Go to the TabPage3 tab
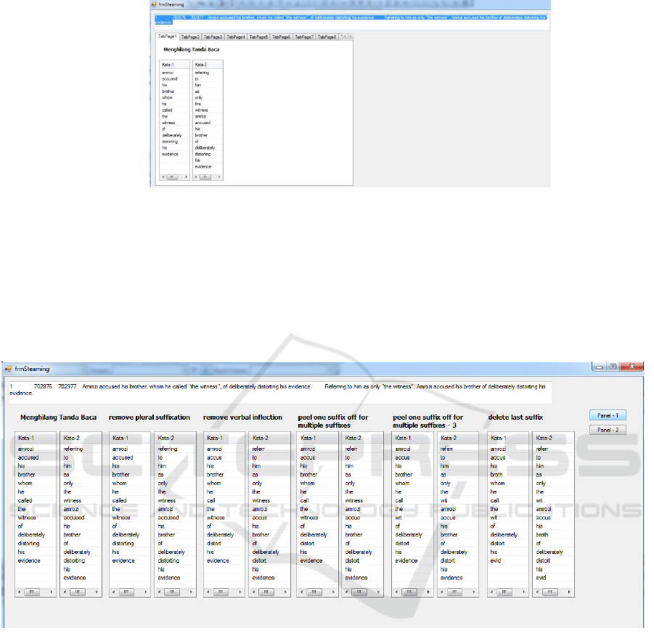The width and height of the screenshot is (654, 644). tap(213, 36)
